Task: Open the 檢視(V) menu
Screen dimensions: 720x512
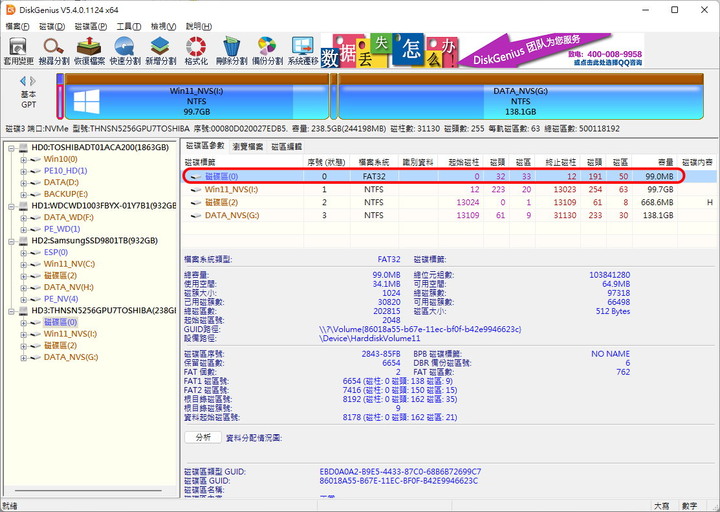Action: (163, 26)
